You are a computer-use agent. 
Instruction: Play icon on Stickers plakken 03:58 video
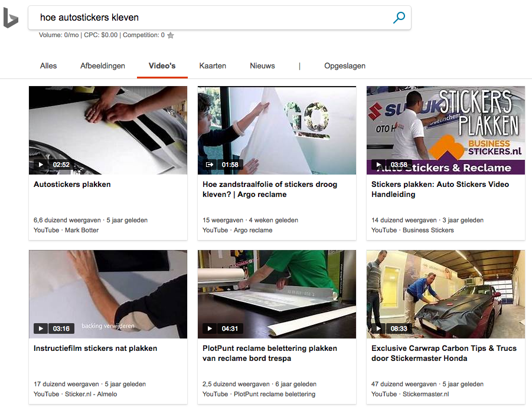[378, 165]
